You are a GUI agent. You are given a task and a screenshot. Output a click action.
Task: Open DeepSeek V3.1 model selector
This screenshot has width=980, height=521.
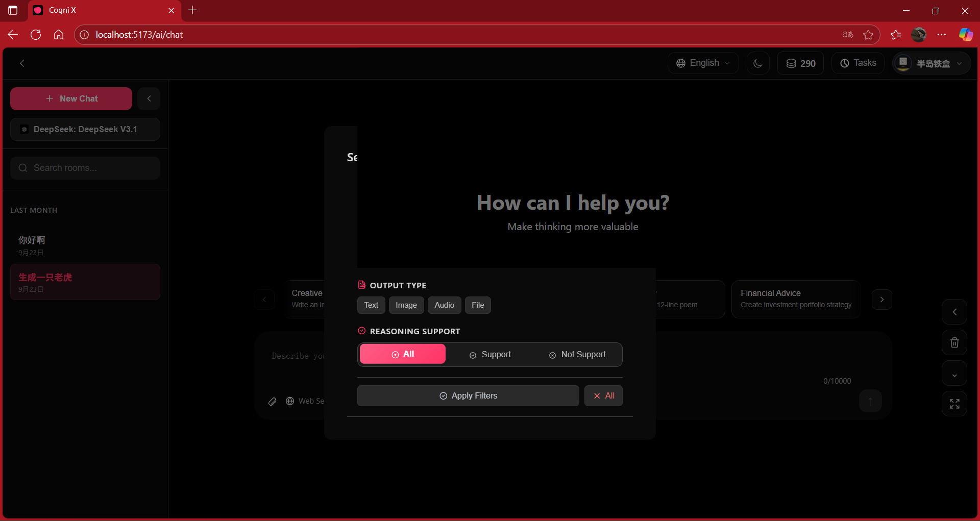[x=85, y=130]
